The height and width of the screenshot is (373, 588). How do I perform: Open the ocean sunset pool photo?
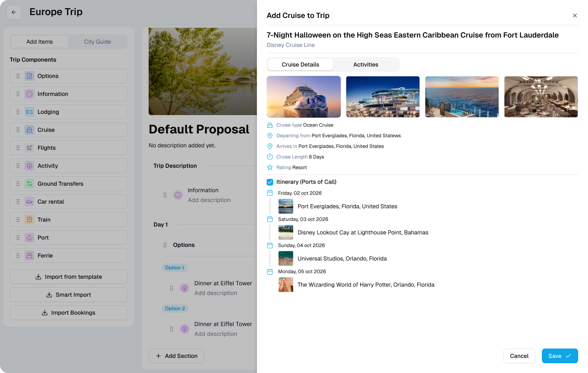[x=462, y=97]
